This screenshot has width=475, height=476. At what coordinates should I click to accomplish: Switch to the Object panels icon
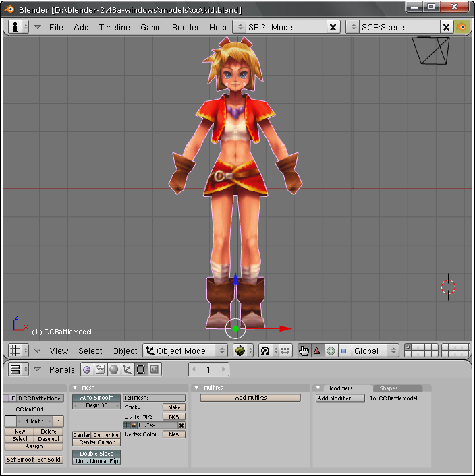(128, 369)
